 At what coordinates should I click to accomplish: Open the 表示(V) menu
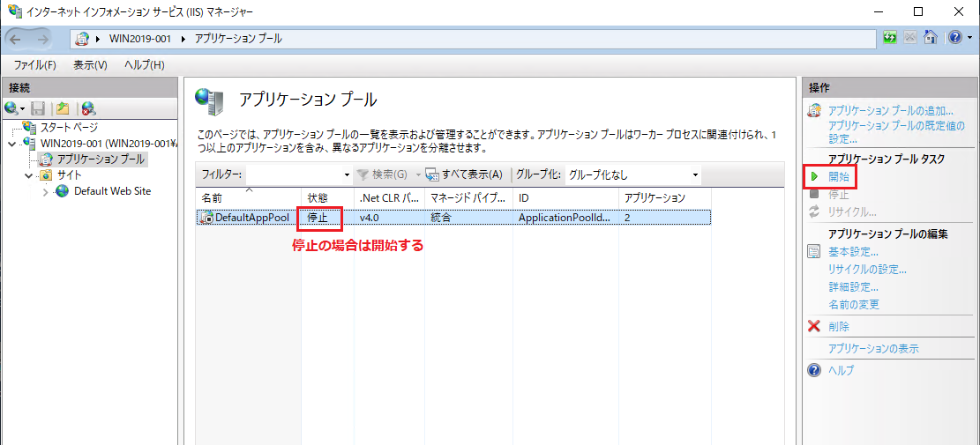[90, 65]
